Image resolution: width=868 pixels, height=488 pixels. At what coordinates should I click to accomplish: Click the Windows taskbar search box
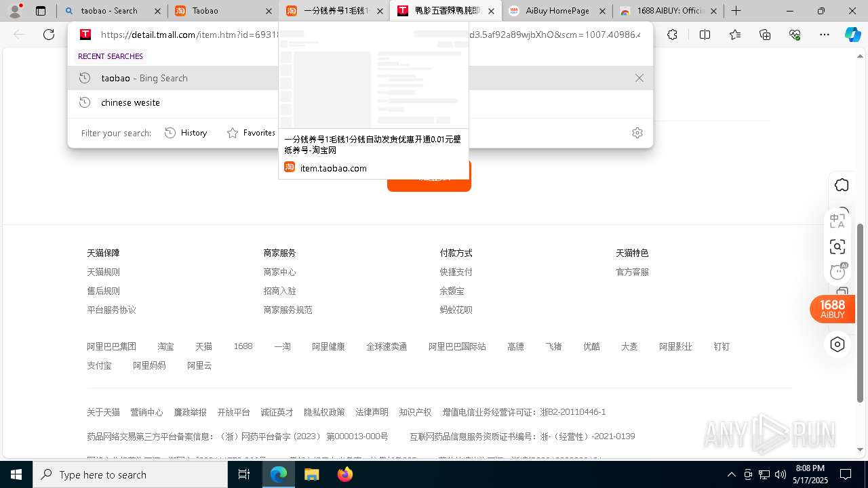[x=130, y=475]
